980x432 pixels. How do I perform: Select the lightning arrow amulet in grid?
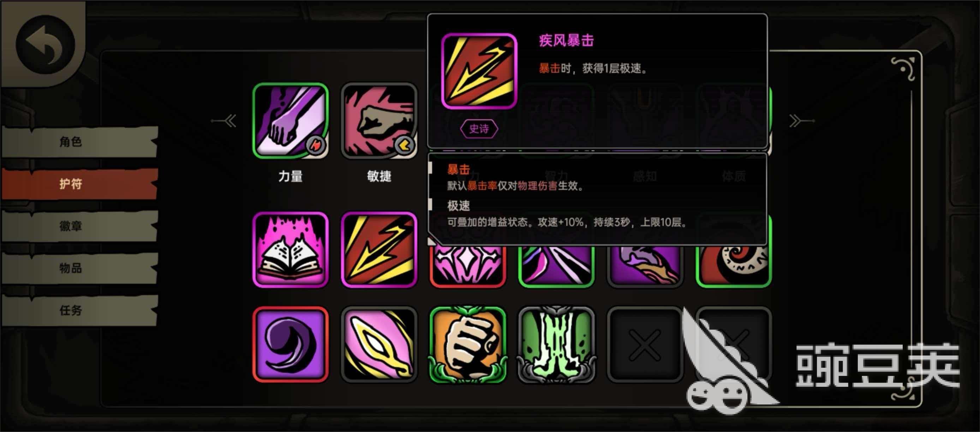(379, 250)
